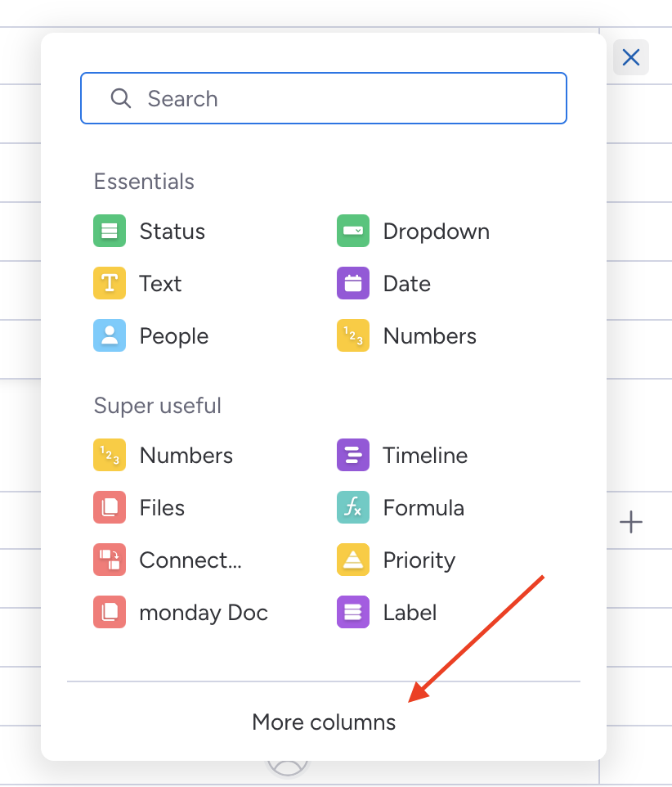Select the teal Formula fx icon

click(x=353, y=507)
